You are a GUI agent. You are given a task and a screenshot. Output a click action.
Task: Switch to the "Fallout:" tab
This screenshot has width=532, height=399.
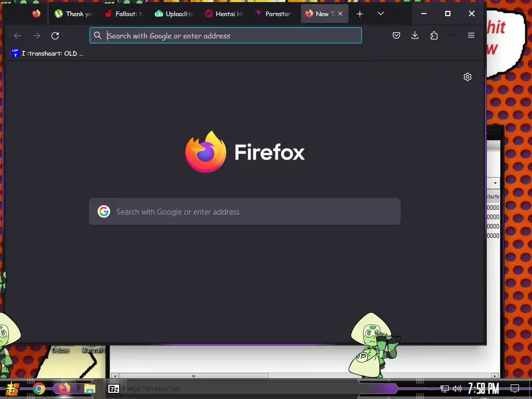[124, 14]
